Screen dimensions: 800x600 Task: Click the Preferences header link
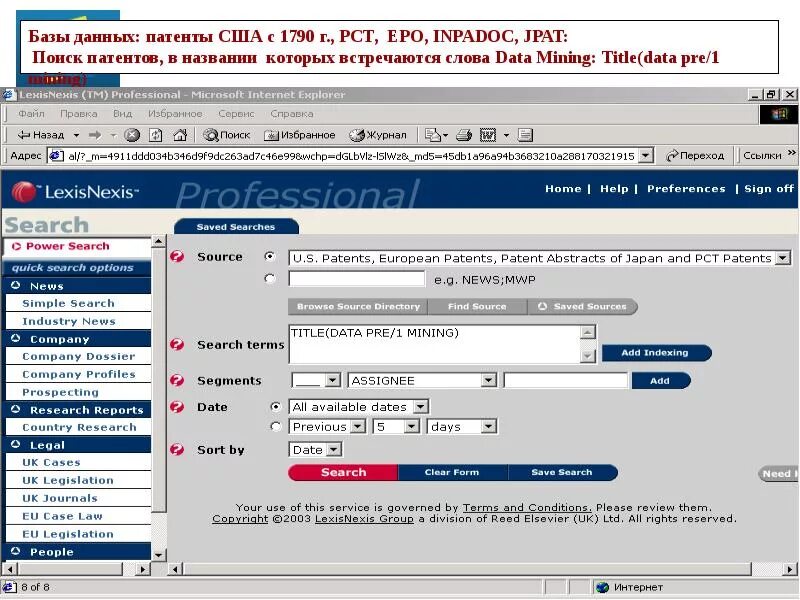coord(686,189)
